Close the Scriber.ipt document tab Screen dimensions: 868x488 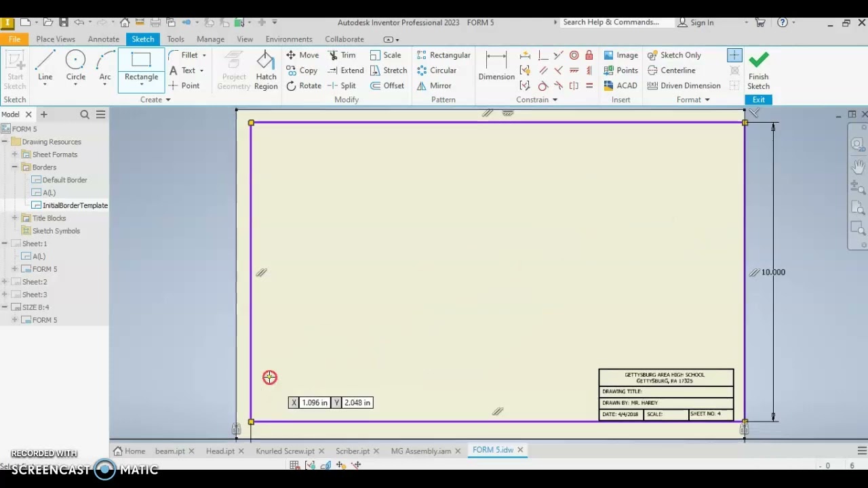(375, 451)
